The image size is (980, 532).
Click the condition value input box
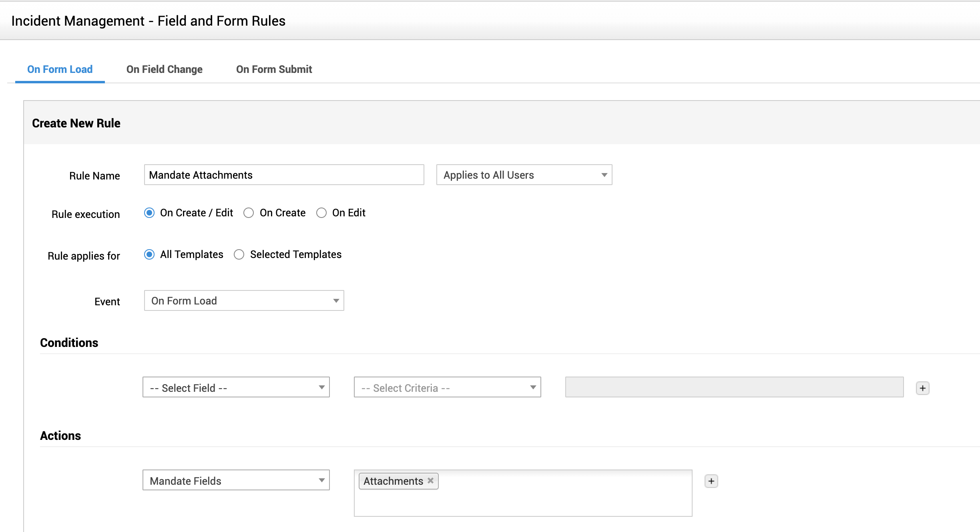point(734,387)
